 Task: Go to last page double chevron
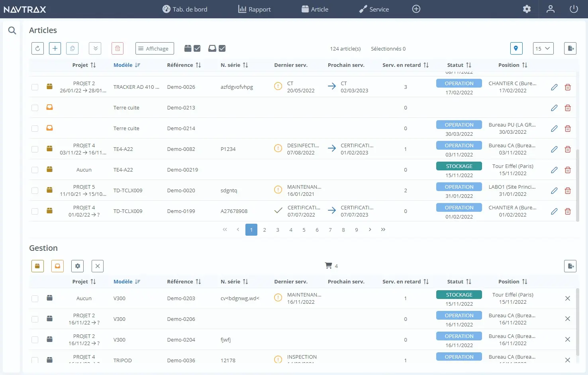[x=383, y=230]
